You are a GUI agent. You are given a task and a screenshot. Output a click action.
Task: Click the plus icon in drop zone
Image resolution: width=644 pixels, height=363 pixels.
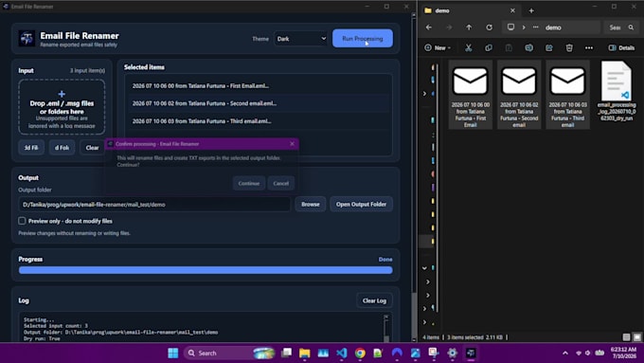coord(62,94)
